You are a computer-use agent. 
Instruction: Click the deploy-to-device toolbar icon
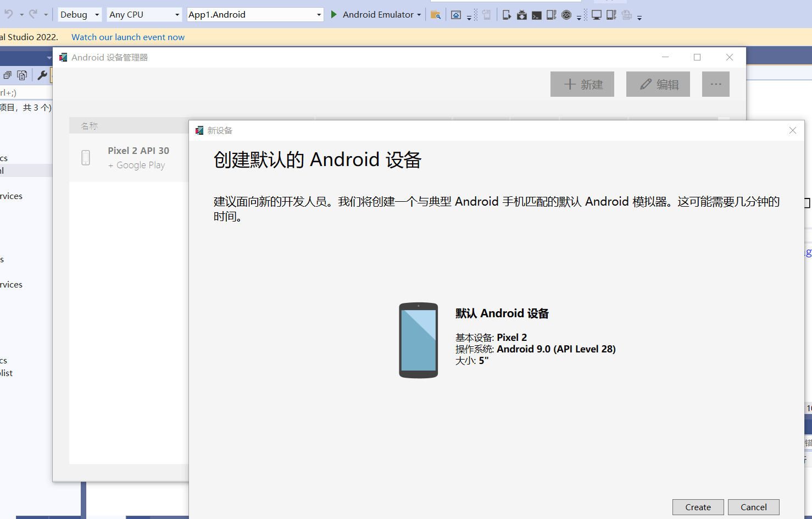click(506, 14)
